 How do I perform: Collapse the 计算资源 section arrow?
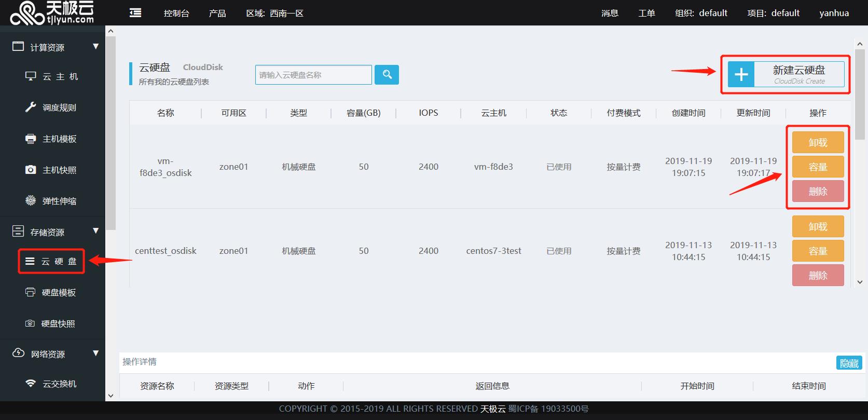click(x=95, y=47)
